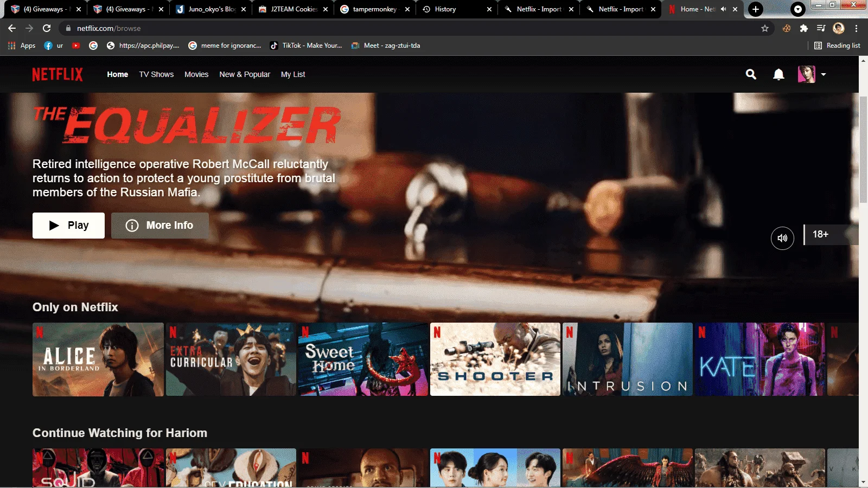Open Facebook bookmark icon
The width and height of the screenshot is (868, 488).
tap(48, 46)
